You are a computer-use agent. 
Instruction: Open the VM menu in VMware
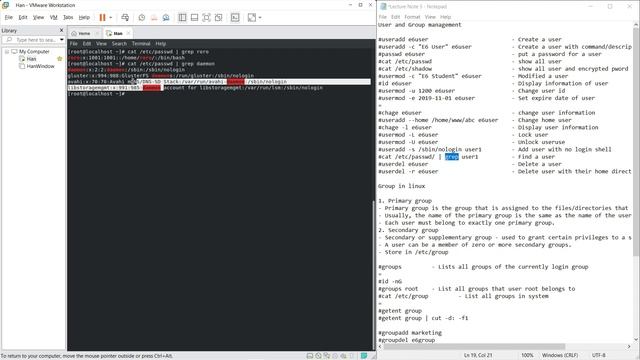pyautogui.click(x=53, y=18)
